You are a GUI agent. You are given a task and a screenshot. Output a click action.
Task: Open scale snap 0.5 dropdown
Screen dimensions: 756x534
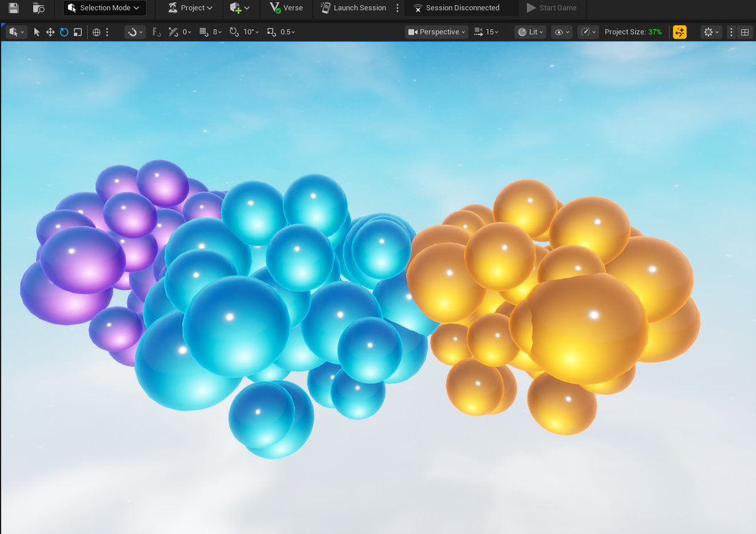[287, 32]
